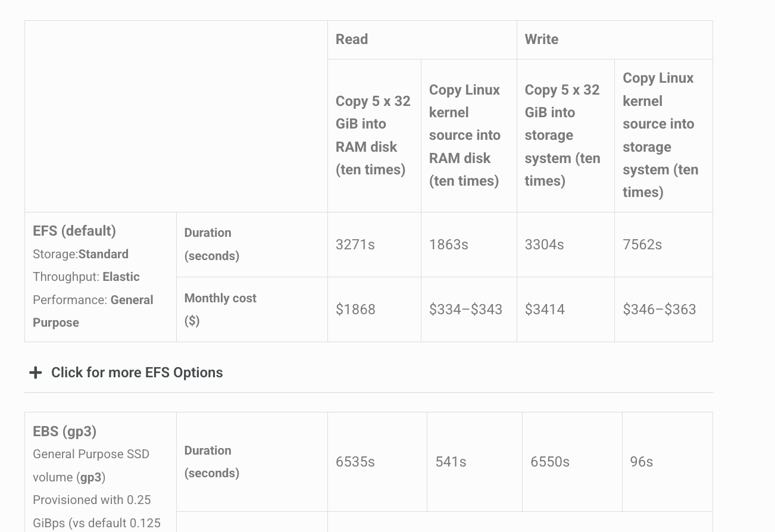The image size is (775, 532).
Task: Click the 7562s kernel write duration cell
Action: pyautogui.click(x=664, y=245)
